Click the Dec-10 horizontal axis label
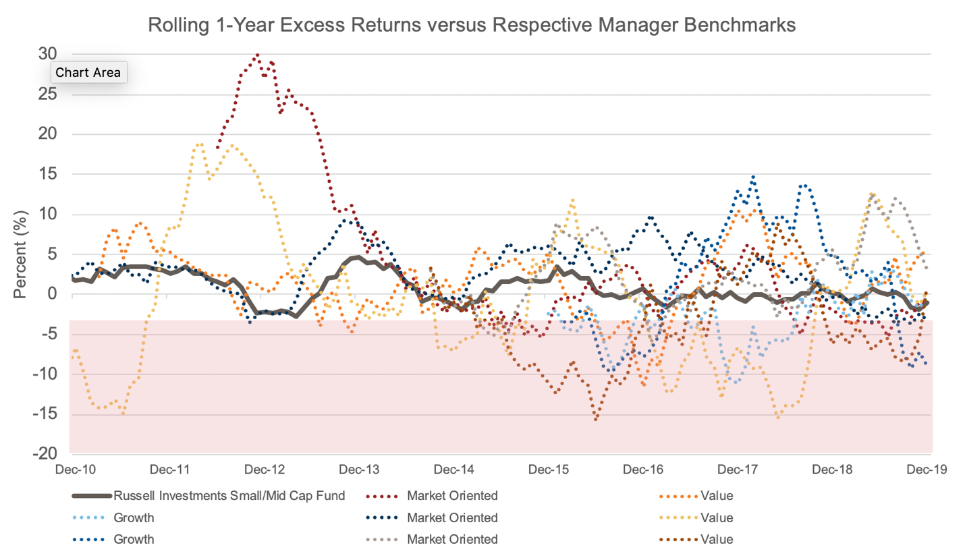This screenshot has height=560, width=965. (78, 468)
